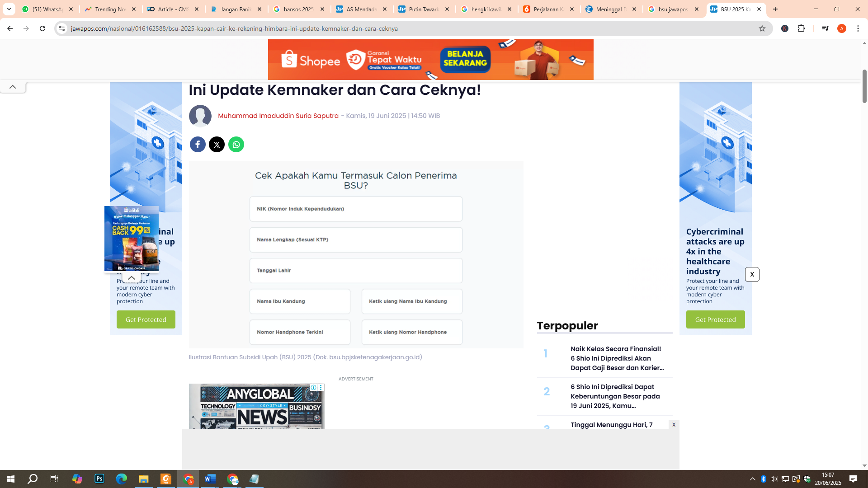This screenshot has height=488, width=868.
Task: Open the Chrome profile avatar
Action: 842,28
